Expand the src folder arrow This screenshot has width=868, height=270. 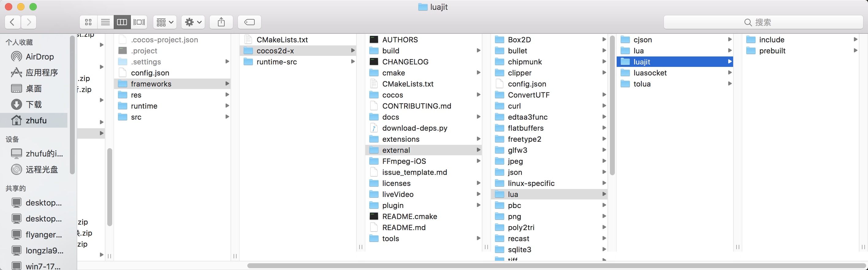(x=227, y=117)
